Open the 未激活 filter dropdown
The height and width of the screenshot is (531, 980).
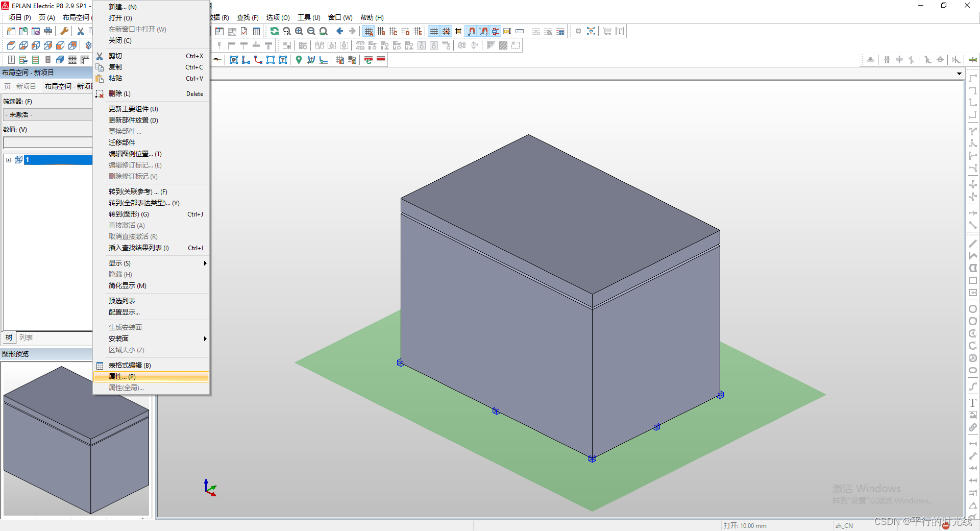click(x=47, y=115)
